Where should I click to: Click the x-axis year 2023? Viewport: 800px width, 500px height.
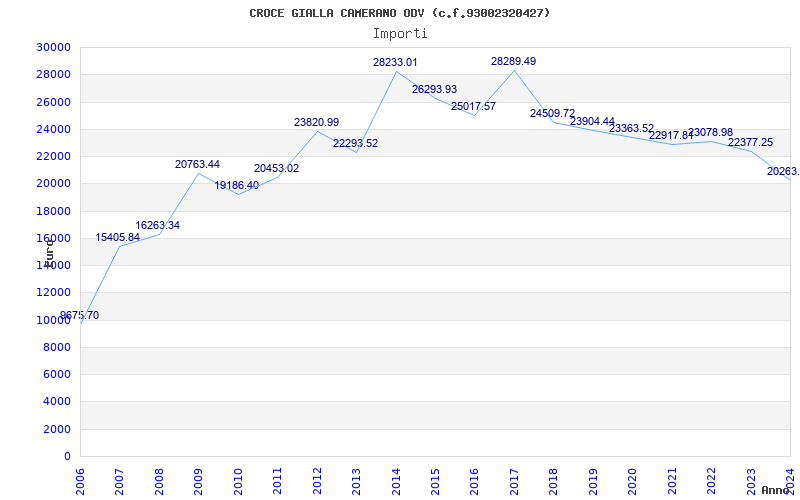[x=752, y=481]
